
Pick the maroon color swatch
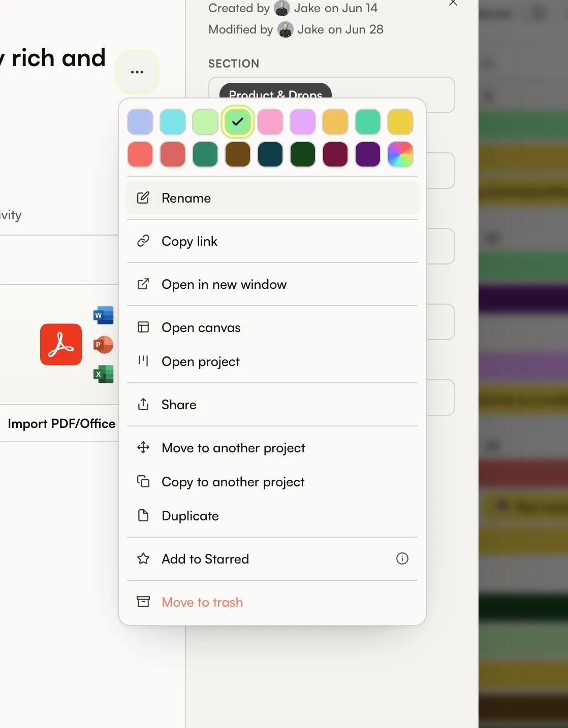coord(335,154)
